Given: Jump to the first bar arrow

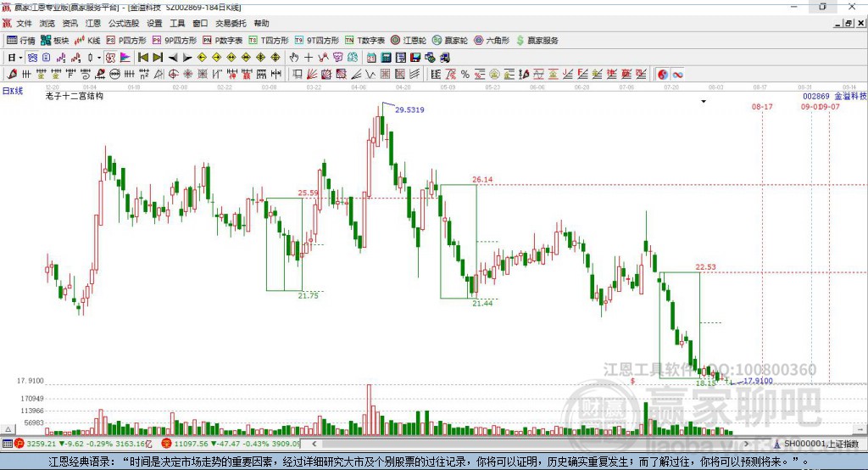Looking at the screenshot, I should 142,58.
